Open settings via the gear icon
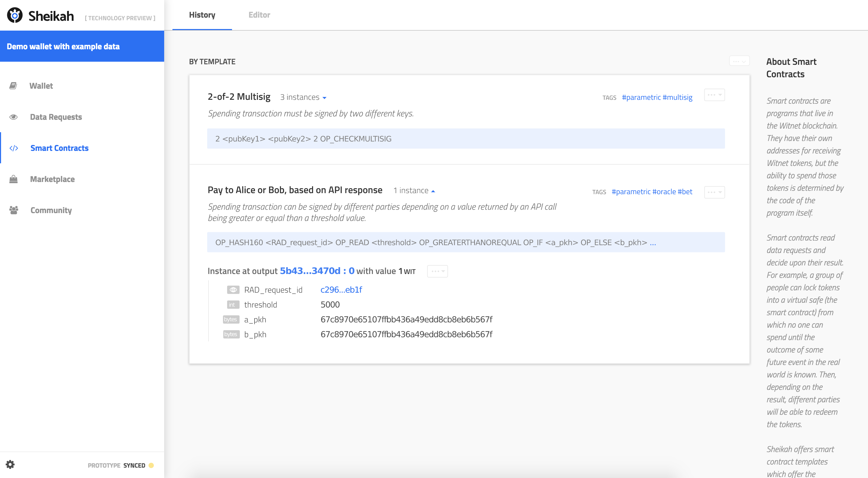Image resolution: width=868 pixels, height=478 pixels. point(10,465)
